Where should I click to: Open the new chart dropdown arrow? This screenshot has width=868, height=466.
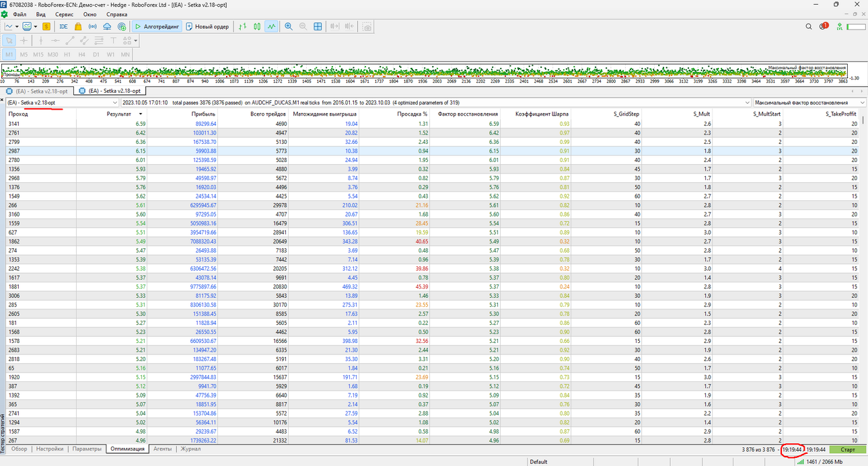point(17,27)
